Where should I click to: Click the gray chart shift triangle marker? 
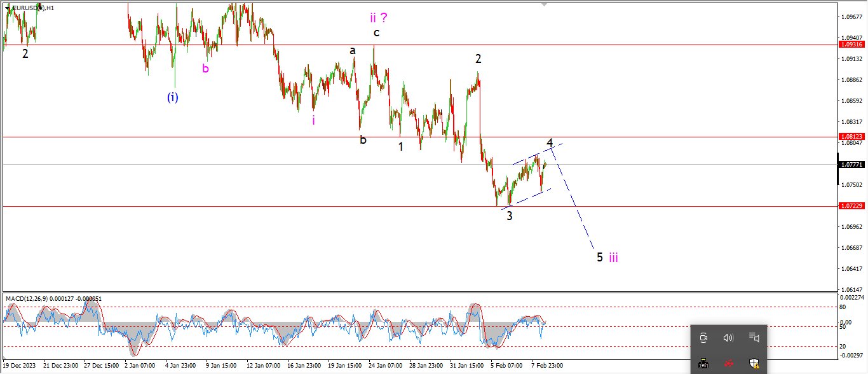pyautogui.click(x=543, y=4)
